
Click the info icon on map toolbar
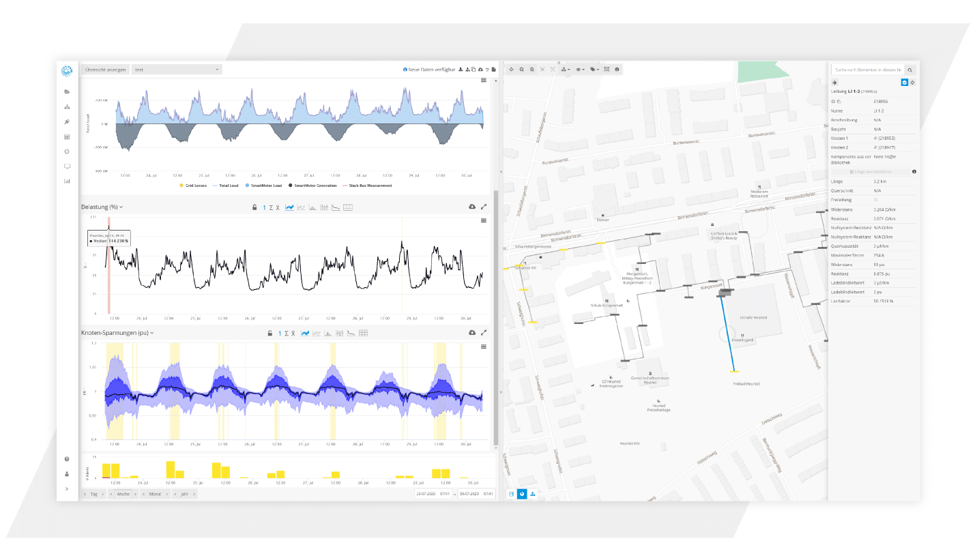[x=617, y=70]
